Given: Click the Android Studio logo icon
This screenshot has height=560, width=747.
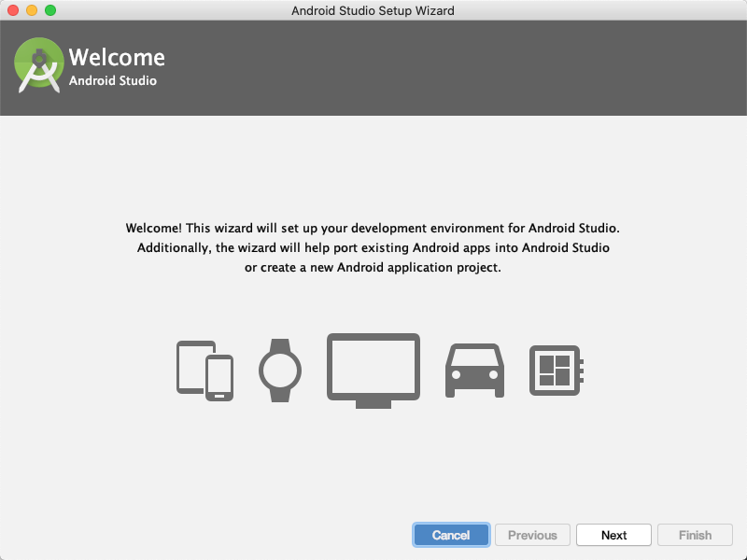Looking at the screenshot, I should (x=38, y=65).
